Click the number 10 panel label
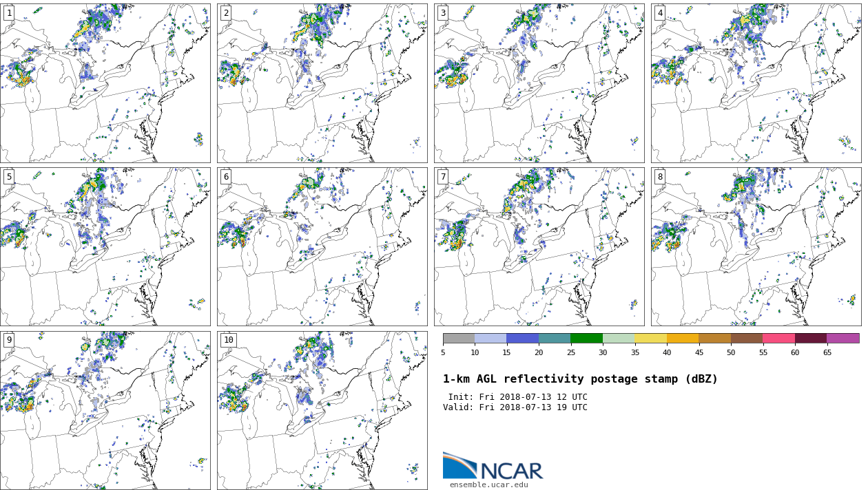Screen dimensions: 868x490 pyautogui.click(x=229, y=340)
